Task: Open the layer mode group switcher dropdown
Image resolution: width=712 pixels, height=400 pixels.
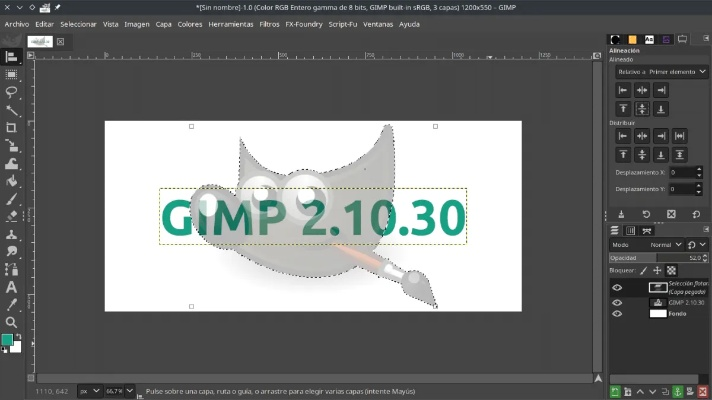Action: coord(697,245)
